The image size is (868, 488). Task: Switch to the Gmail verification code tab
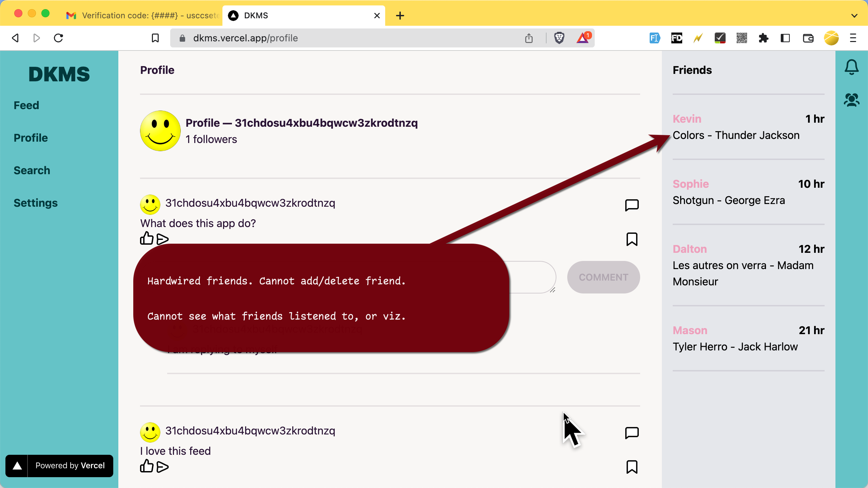142,16
